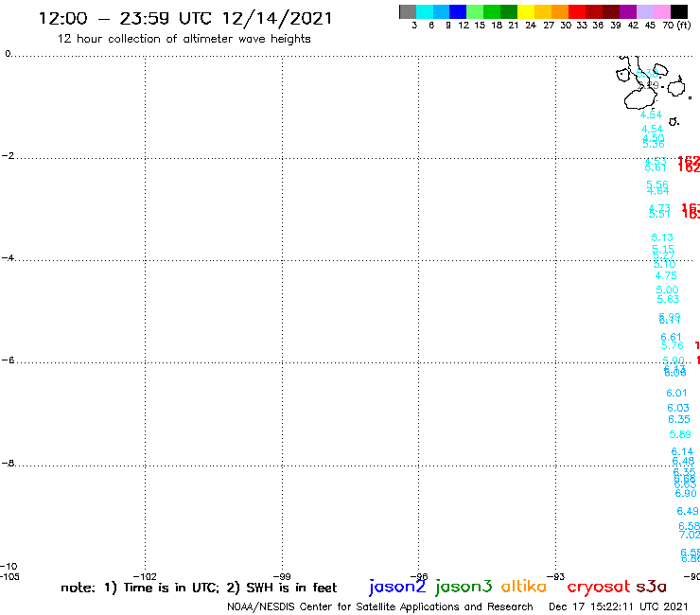The image size is (700, 615).
Task: Select the dark blue legend swatch above 12
Action: point(458,11)
